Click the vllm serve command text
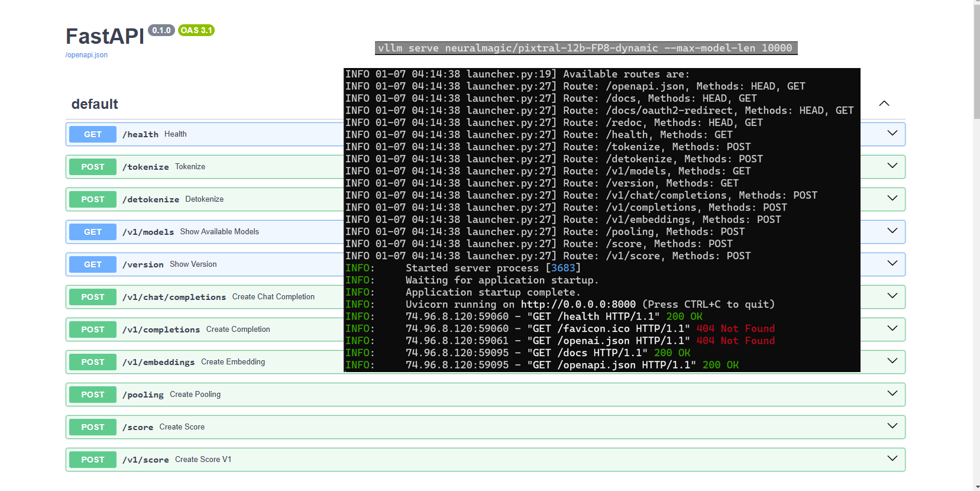The height and width of the screenshot is (491, 980). [586, 48]
